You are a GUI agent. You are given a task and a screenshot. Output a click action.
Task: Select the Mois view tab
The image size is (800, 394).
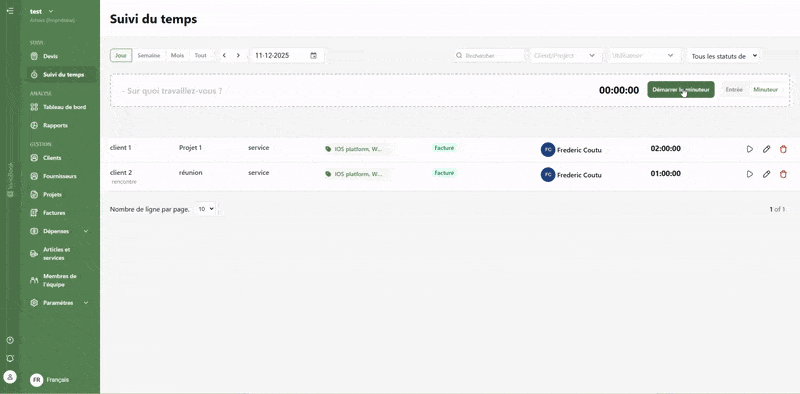tap(177, 55)
